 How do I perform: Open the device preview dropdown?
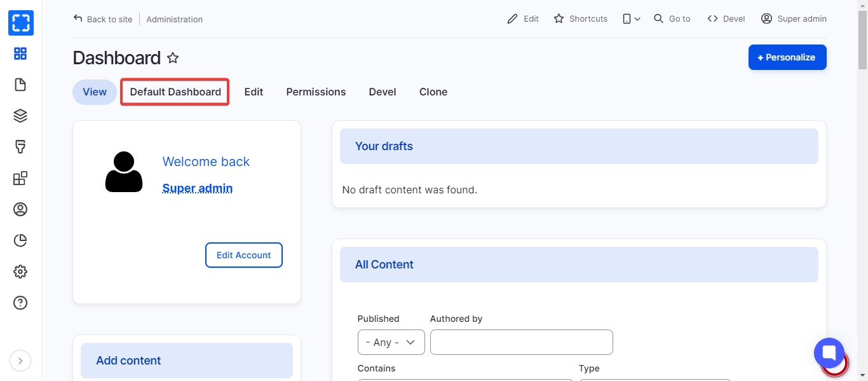click(x=631, y=19)
